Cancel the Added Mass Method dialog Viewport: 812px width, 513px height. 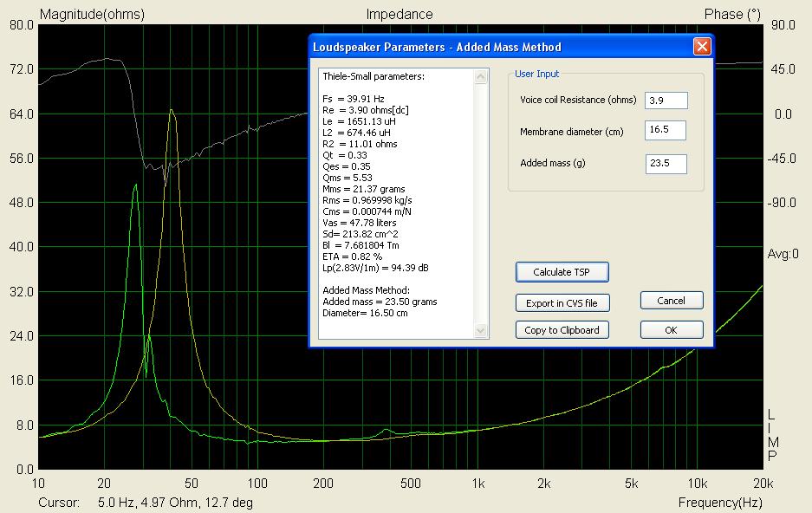click(x=671, y=301)
